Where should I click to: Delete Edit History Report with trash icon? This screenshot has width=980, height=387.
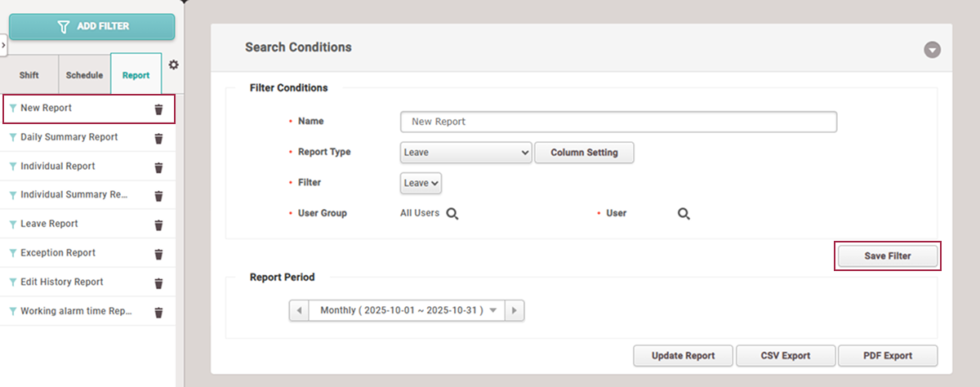158,282
